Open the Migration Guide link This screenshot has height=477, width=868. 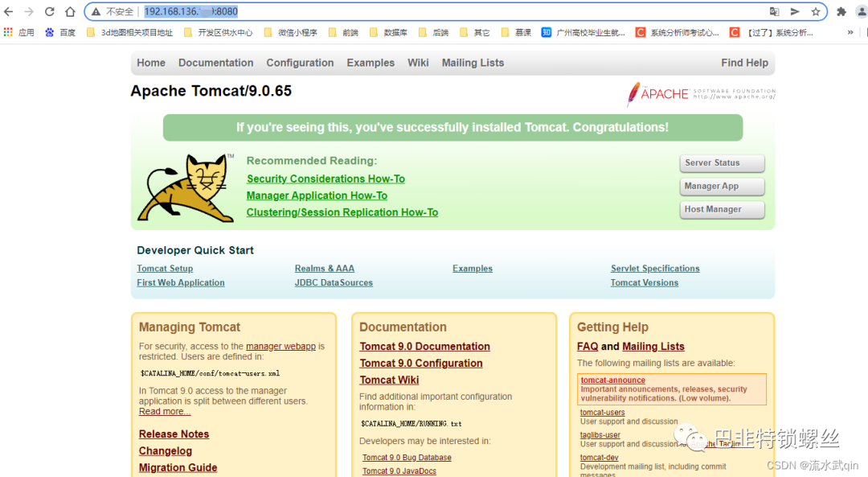178,467
